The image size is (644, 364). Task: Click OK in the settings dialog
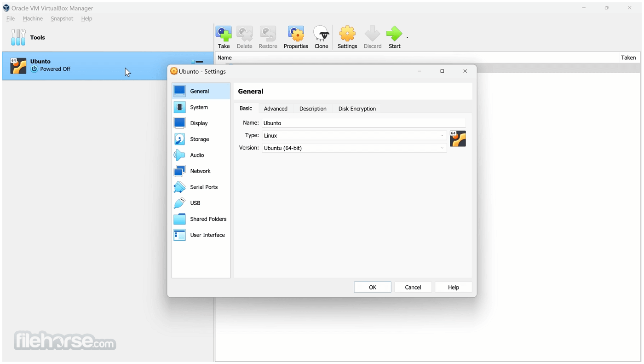click(x=373, y=287)
